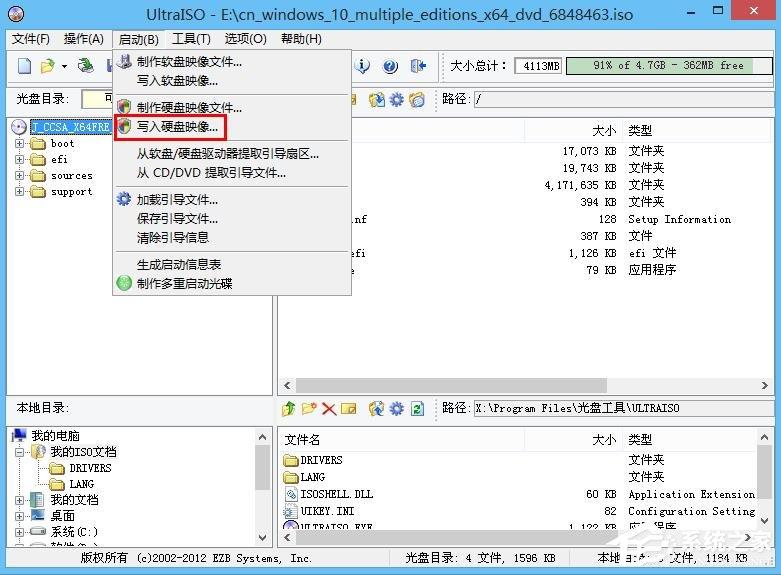Open the 工具(T) menu
The width and height of the screenshot is (781, 575).
pos(191,39)
